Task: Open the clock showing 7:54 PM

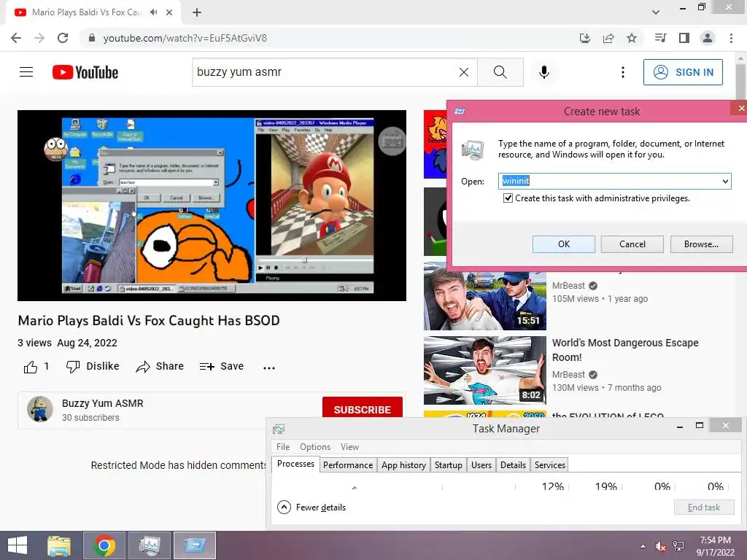Action: [716, 546]
